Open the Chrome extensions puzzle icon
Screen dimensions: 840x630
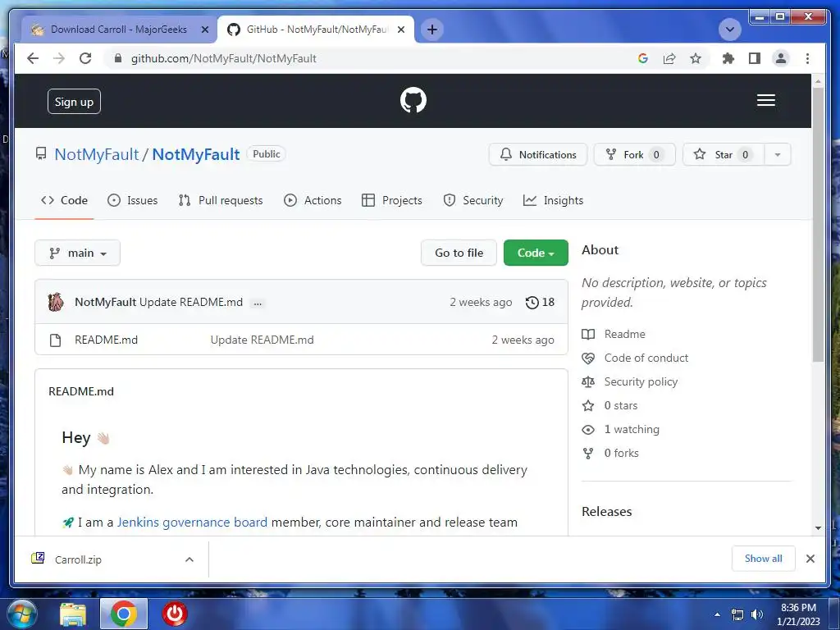click(728, 58)
